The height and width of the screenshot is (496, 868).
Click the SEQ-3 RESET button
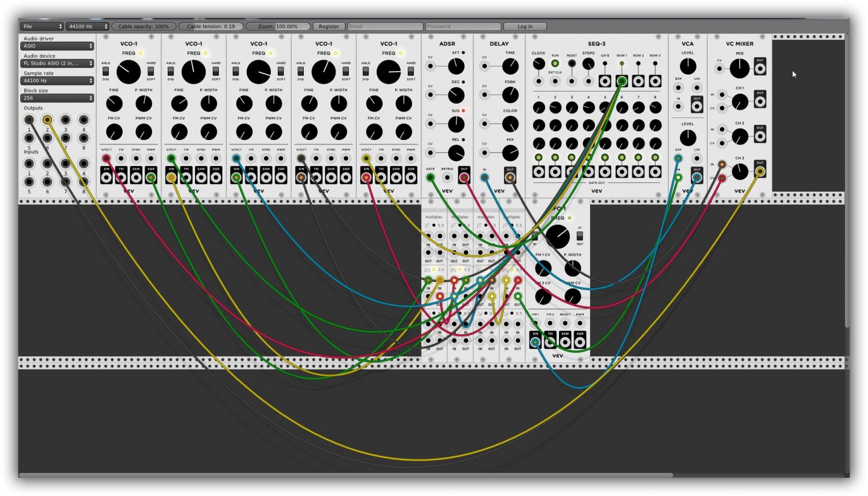pyautogui.click(x=572, y=63)
